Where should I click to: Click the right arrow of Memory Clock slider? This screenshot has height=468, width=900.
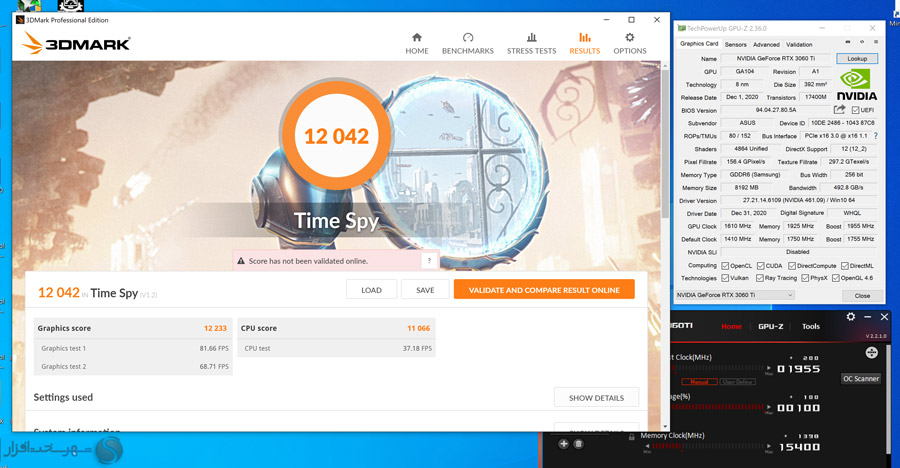(x=769, y=446)
